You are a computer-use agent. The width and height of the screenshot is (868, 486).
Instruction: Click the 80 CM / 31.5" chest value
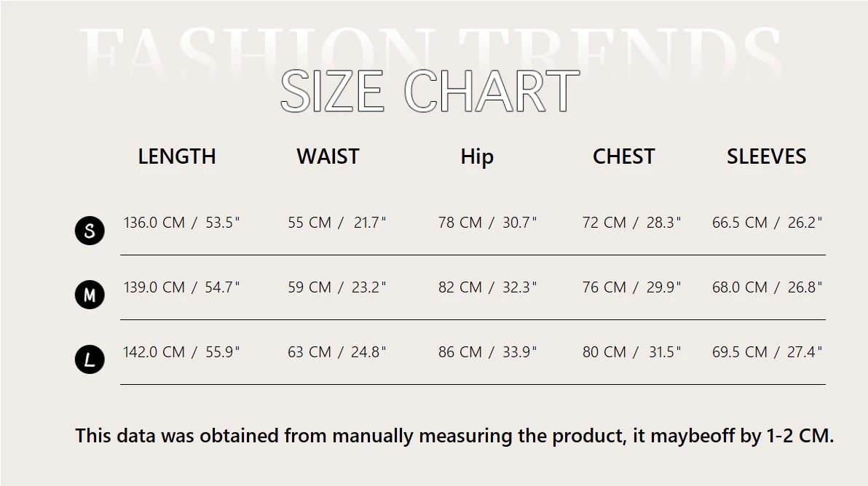point(631,352)
